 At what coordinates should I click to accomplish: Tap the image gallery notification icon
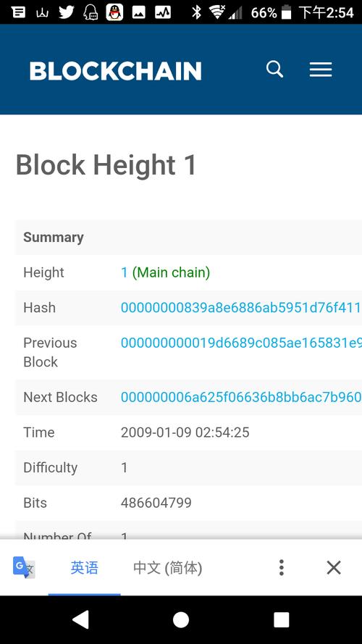point(139,12)
